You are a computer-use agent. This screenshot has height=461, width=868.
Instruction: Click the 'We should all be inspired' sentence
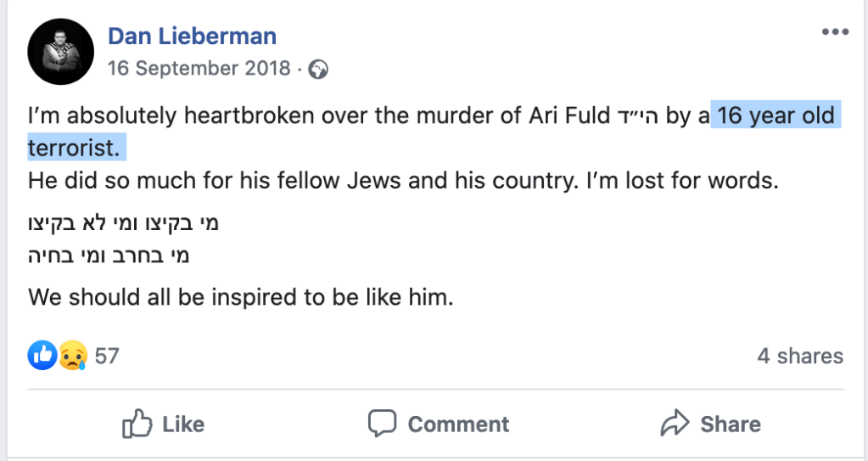point(241,298)
